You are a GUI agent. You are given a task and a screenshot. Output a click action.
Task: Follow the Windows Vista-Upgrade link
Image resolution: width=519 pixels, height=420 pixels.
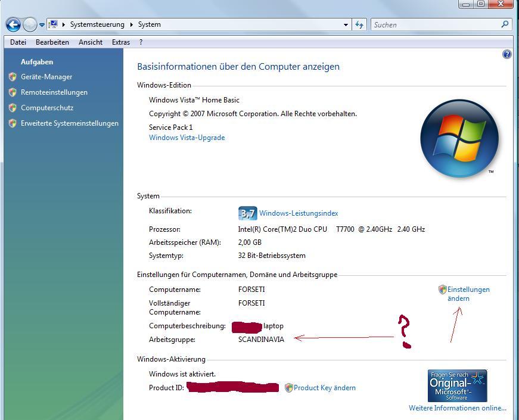(x=187, y=138)
